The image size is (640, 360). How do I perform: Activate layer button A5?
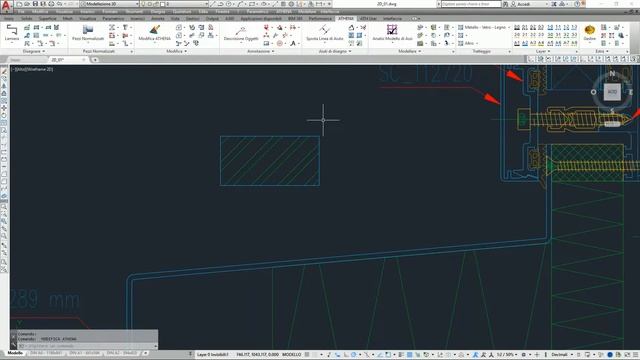(550, 43)
